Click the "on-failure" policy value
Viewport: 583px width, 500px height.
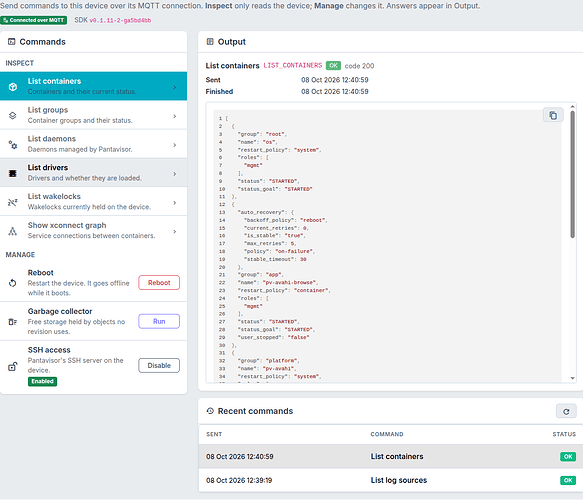click(x=294, y=251)
